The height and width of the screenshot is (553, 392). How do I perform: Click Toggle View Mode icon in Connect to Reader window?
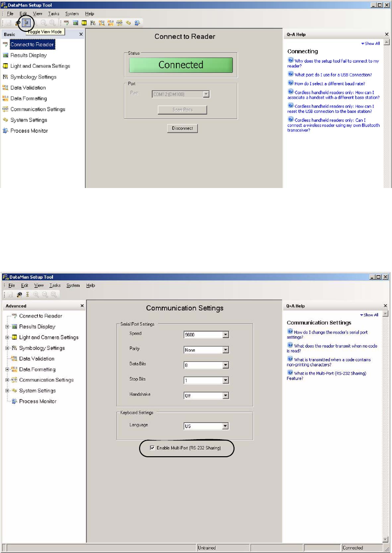[26, 23]
